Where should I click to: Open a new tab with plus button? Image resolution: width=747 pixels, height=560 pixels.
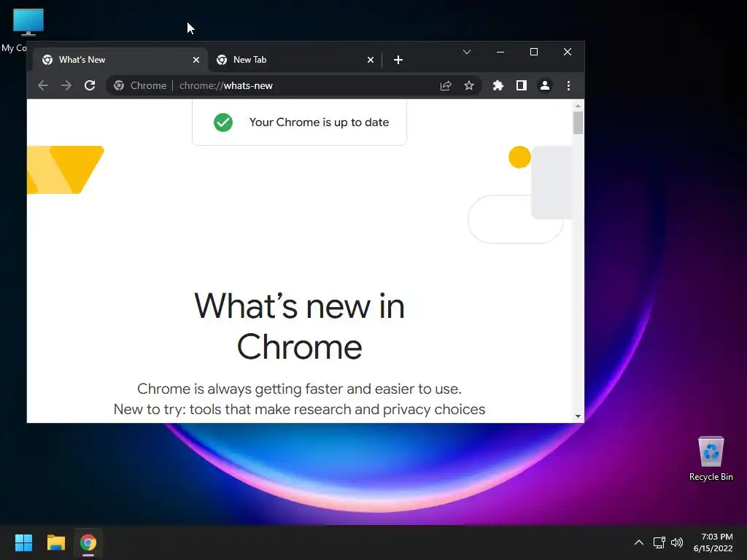point(398,60)
